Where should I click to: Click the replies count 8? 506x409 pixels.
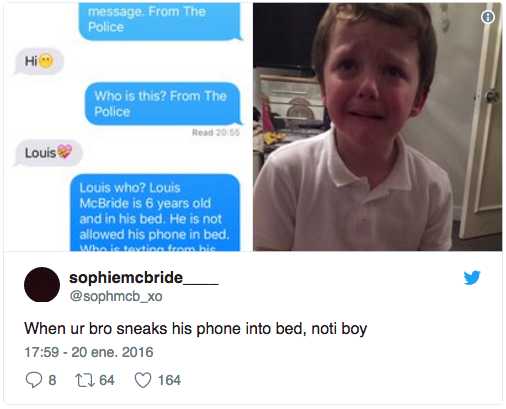pos(52,380)
